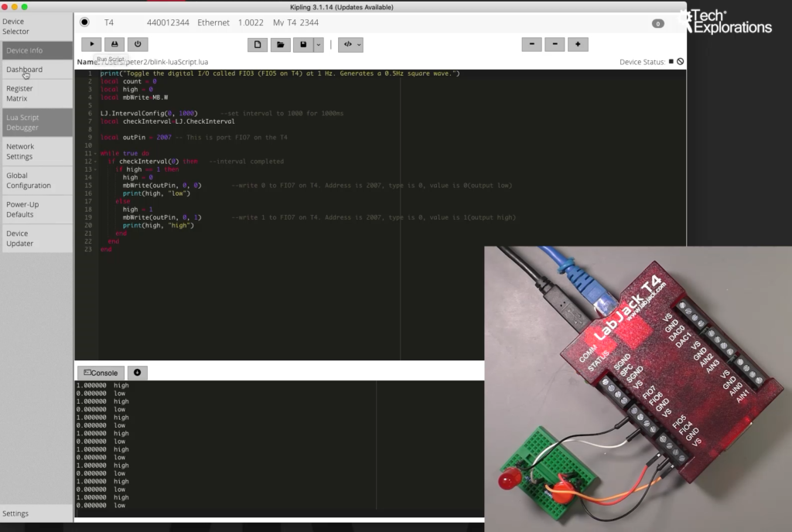The width and height of the screenshot is (792, 532).
Task: Open the Register Matrix tab
Action: tap(37, 94)
